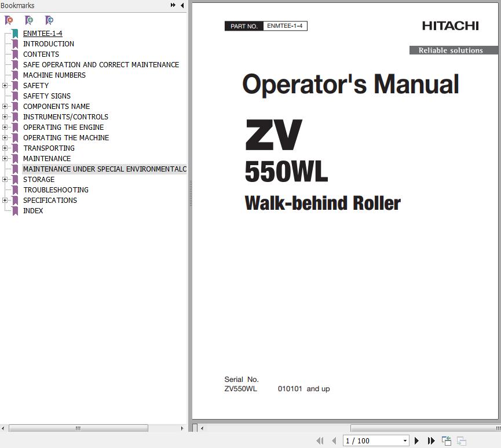Select the INDEX bookmark

tap(33, 211)
